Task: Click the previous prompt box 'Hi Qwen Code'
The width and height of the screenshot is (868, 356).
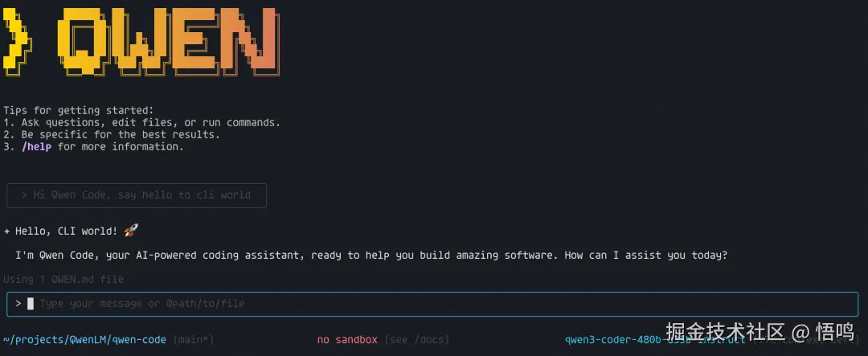Action: (136, 195)
